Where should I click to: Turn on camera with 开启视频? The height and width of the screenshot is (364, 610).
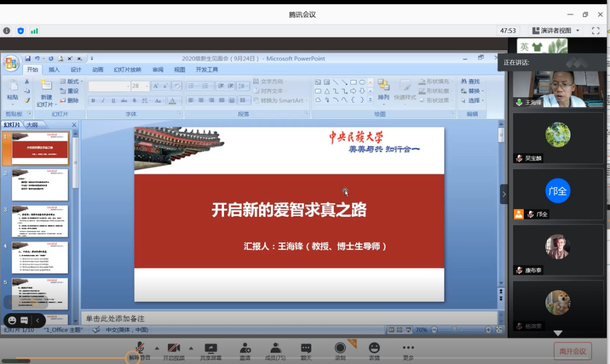tap(173, 348)
